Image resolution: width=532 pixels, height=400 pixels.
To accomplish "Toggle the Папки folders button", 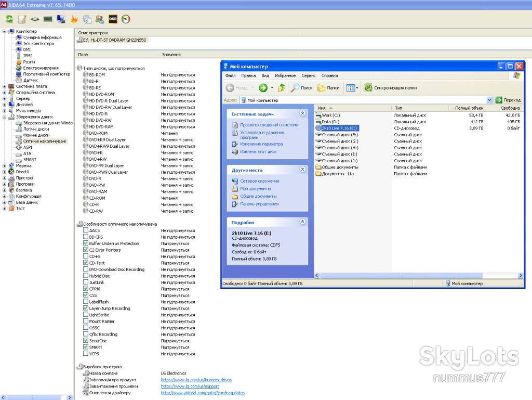I will click(x=328, y=88).
